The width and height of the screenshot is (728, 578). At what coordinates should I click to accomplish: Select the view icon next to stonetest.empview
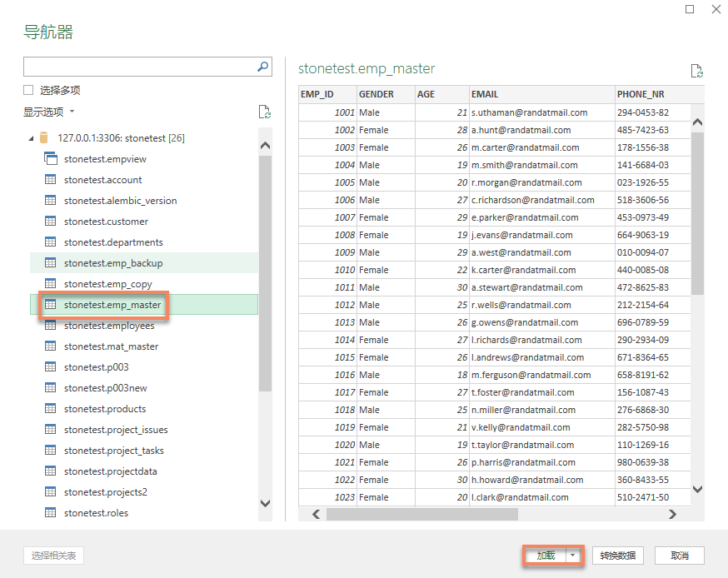click(52, 158)
